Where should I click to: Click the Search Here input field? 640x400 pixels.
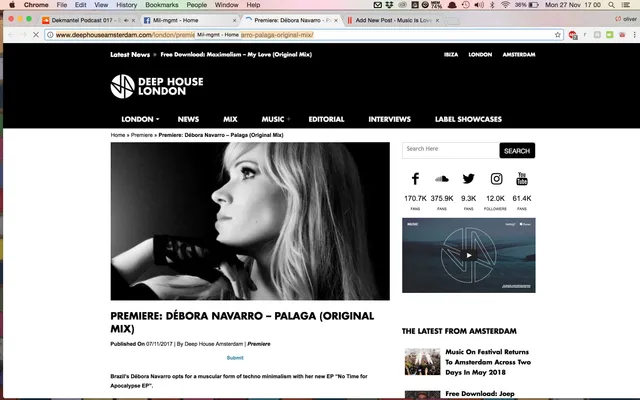tap(451, 150)
